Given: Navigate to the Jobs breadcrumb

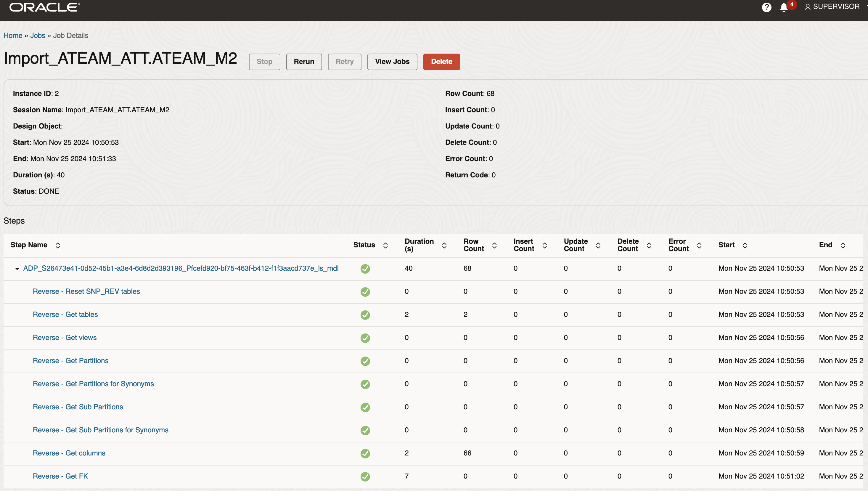Looking at the screenshot, I should 38,36.
